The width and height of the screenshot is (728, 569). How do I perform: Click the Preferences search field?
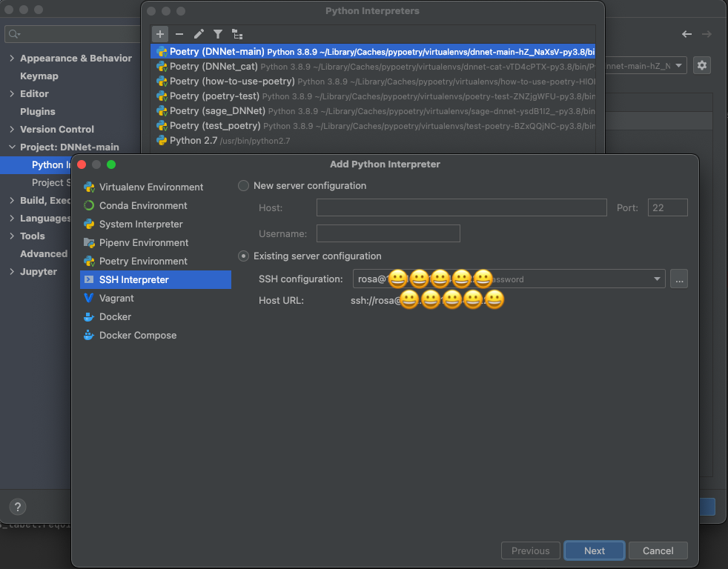[73, 34]
